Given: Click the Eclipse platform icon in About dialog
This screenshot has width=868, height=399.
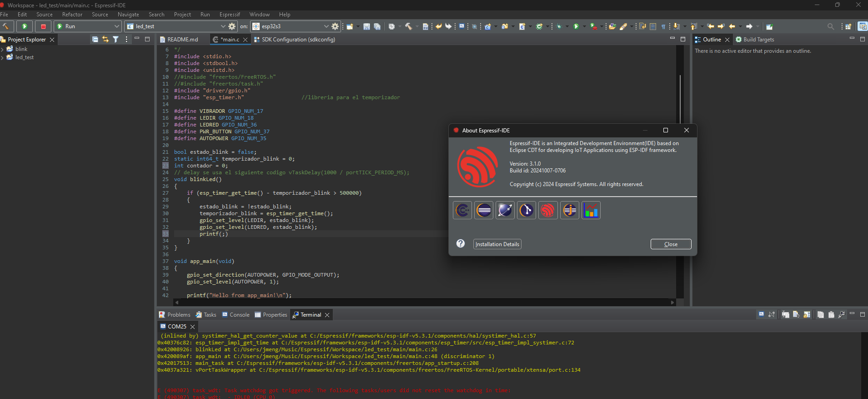Looking at the screenshot, I should (x=484, y=210).
